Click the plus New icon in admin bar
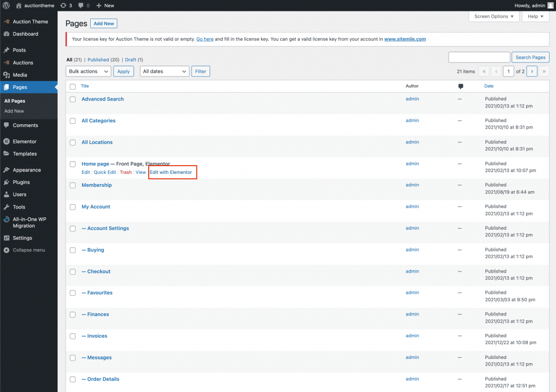 pyautogui.click(x=99, y=5)
